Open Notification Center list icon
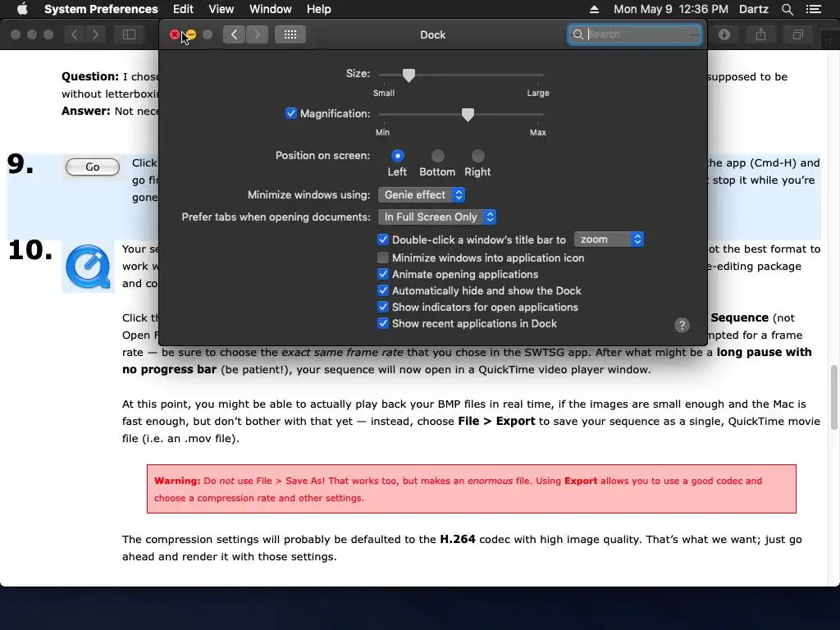The width and height of the screenshot is (840, 630). tap(813, 9)
